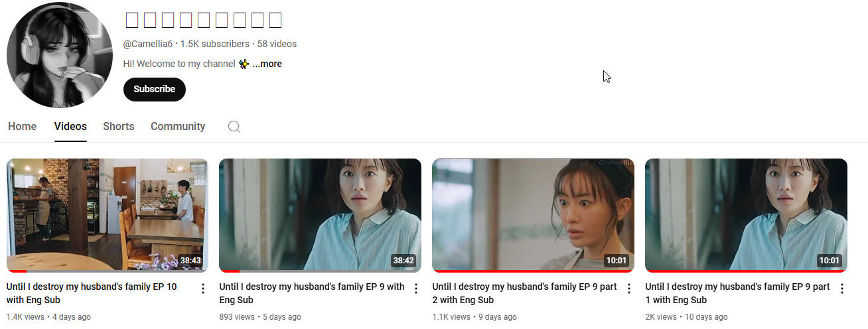The image size is (868, 329).
Task: Click the @Camellia6 channel handle
Action: pos(148,44)
